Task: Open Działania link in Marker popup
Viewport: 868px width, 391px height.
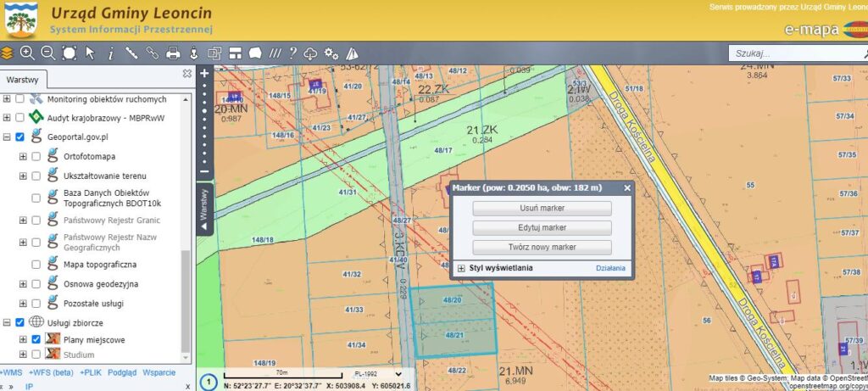Action: 610,268
